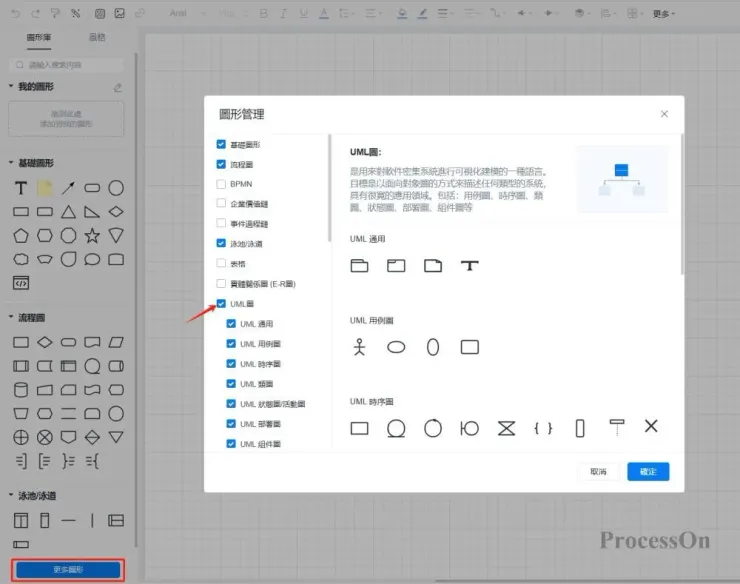
Task: Check the 實體關係圖 (E-R圖) checkbox
Action: click(x=221, y=284)
